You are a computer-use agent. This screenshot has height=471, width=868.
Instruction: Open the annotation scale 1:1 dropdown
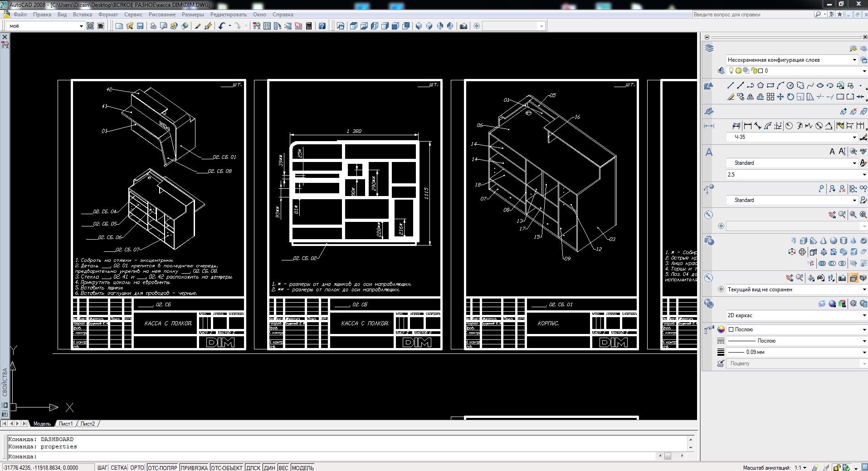coord(801,468)
